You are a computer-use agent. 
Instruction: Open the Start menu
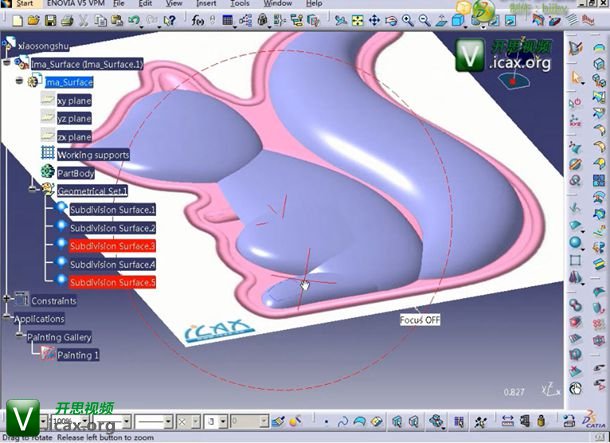[25, 4]
